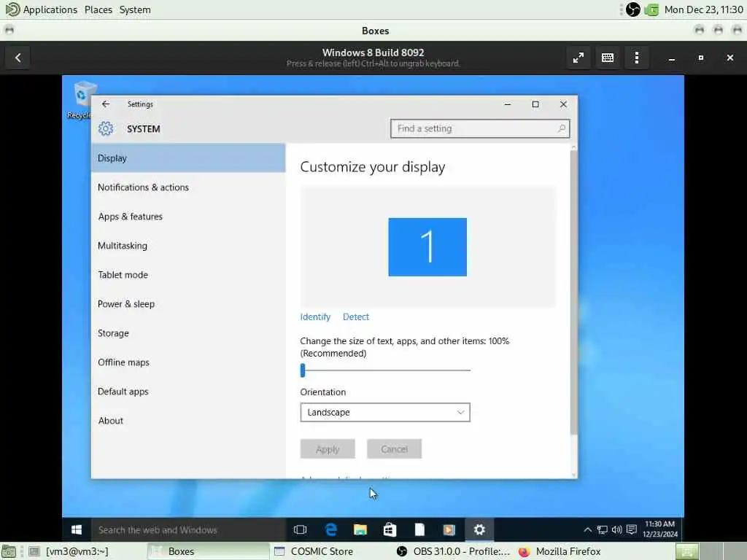Go back using Boxes header back arrow
747x560 pixels.
point(18,58)
